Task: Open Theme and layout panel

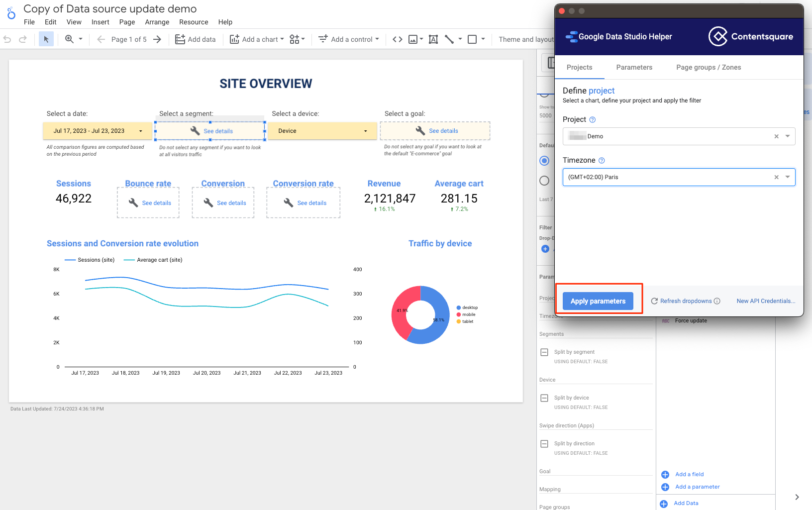Action: 526,39
